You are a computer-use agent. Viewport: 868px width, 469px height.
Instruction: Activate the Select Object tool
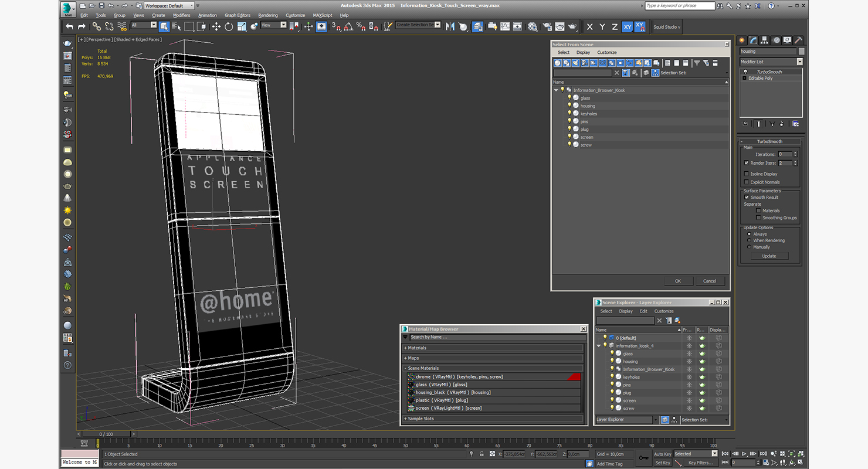click(164, 26)
